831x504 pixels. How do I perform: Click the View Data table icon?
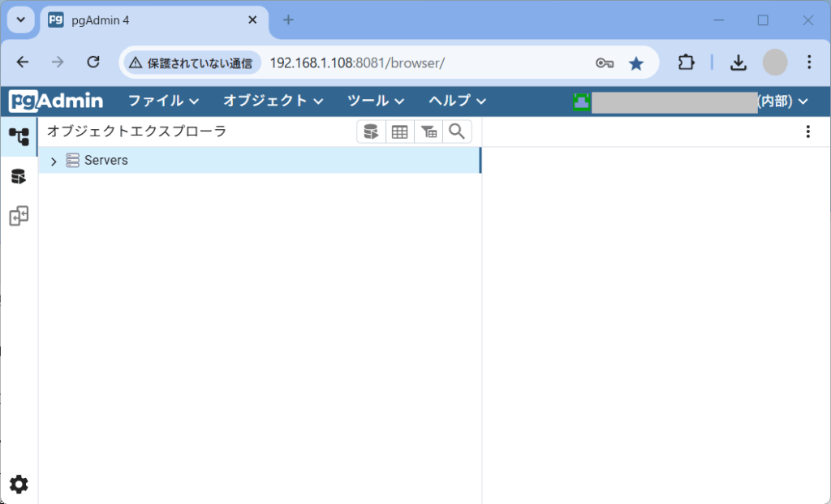399,131
